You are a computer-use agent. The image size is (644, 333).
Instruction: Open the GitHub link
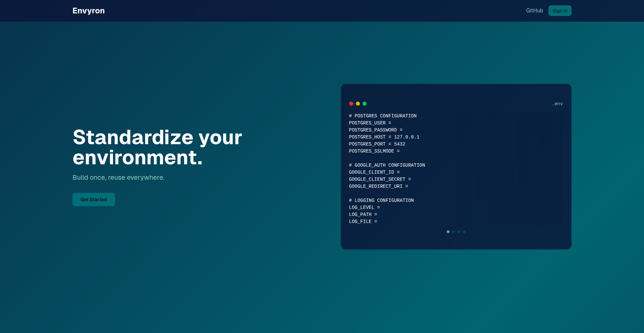pos(534,11)
